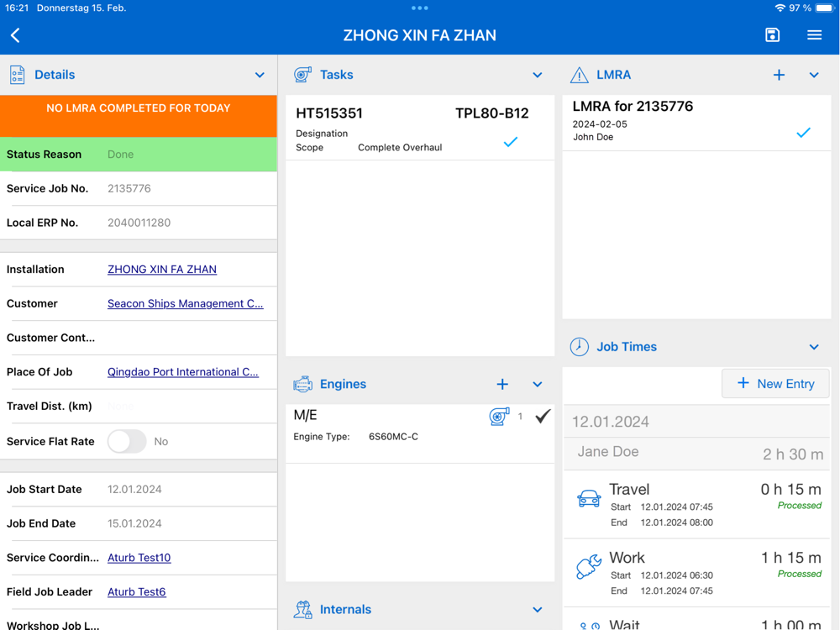Image resolution: width=840 pixels, height=630 pixels.
Task: Tap the battery indicator
Action: [x=825, y=8]
